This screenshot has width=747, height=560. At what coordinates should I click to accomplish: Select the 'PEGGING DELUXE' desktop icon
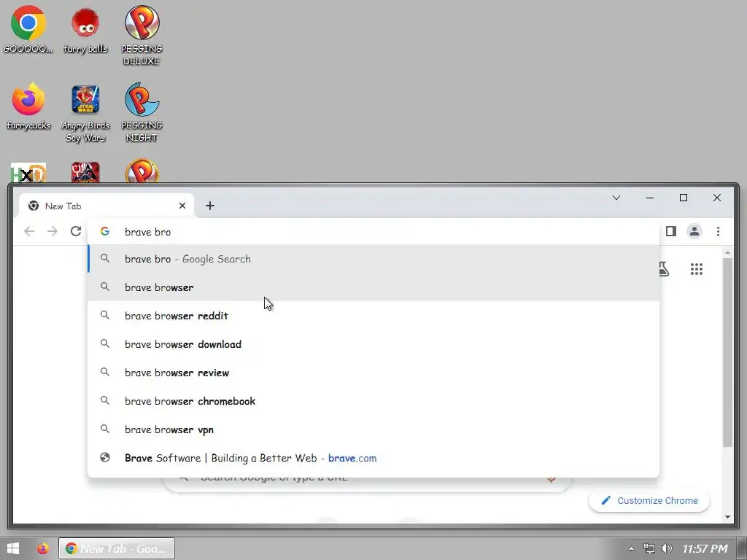point(142,36)
